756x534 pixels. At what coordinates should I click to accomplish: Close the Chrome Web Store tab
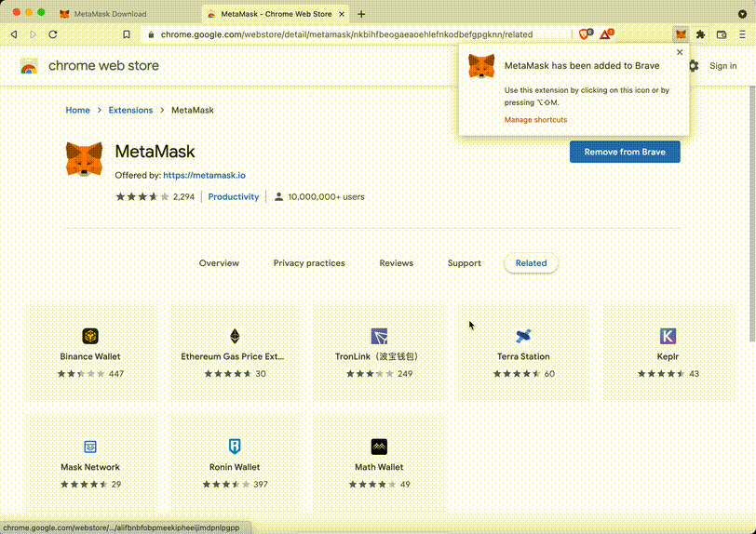tap(342, 14)
